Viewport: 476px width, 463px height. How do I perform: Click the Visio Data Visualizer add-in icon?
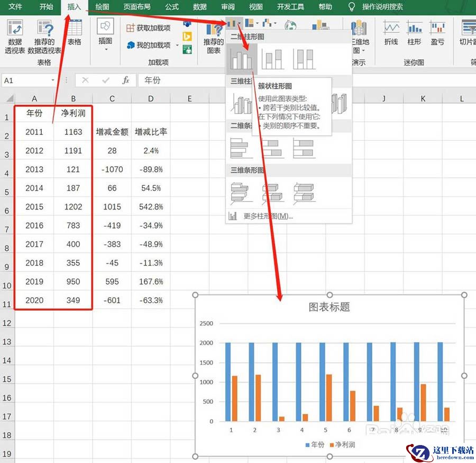click(187, 23)
